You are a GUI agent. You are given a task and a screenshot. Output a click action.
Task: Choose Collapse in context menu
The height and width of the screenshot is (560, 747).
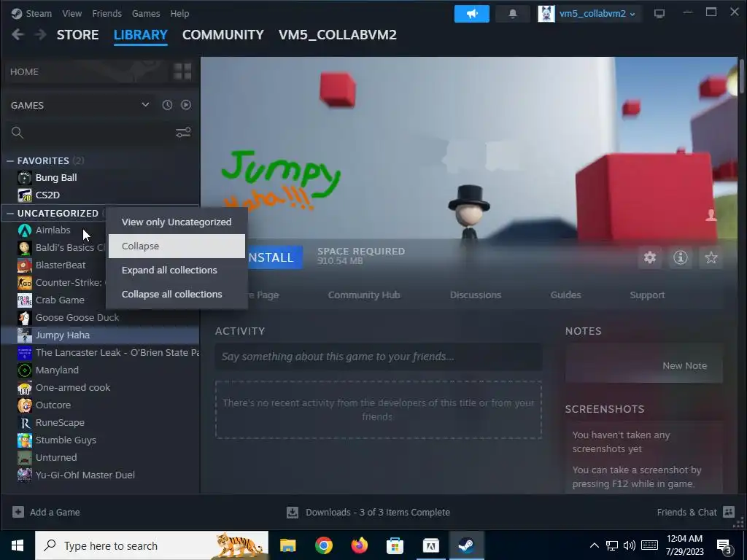(177, 246)
